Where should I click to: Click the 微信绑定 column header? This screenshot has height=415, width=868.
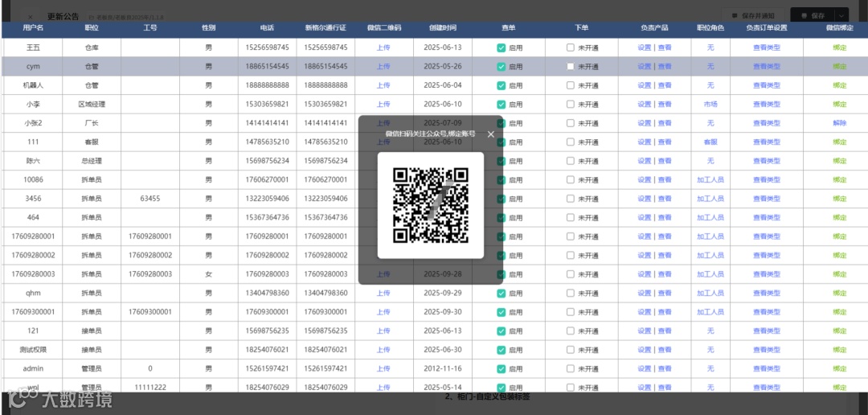839,27
